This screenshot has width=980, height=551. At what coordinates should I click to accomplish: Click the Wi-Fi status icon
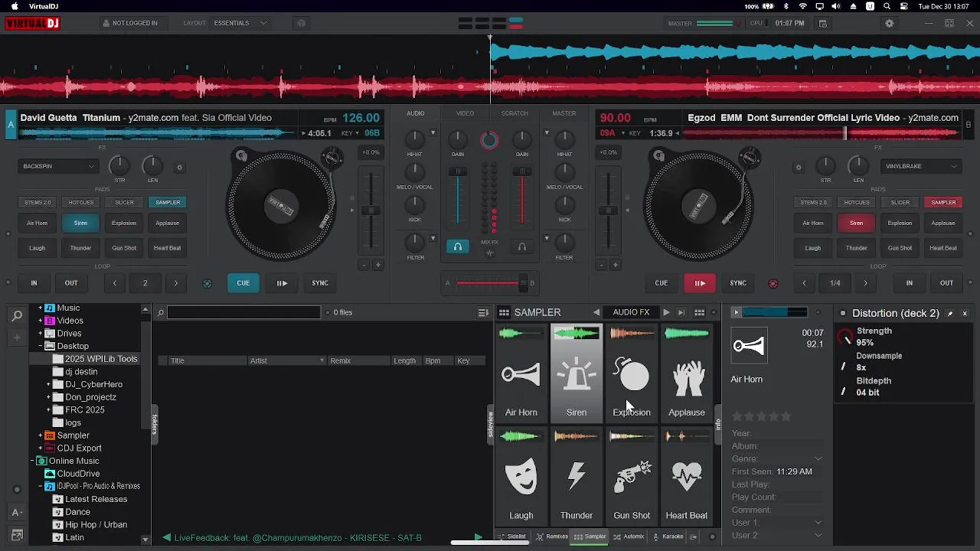802,6
